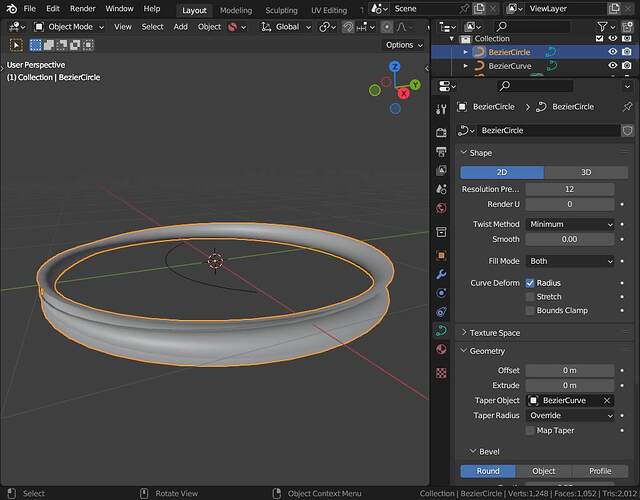This screenshot has height=500, width=640.
Task: Click the X axis gizmo circle
Action: 404,93
